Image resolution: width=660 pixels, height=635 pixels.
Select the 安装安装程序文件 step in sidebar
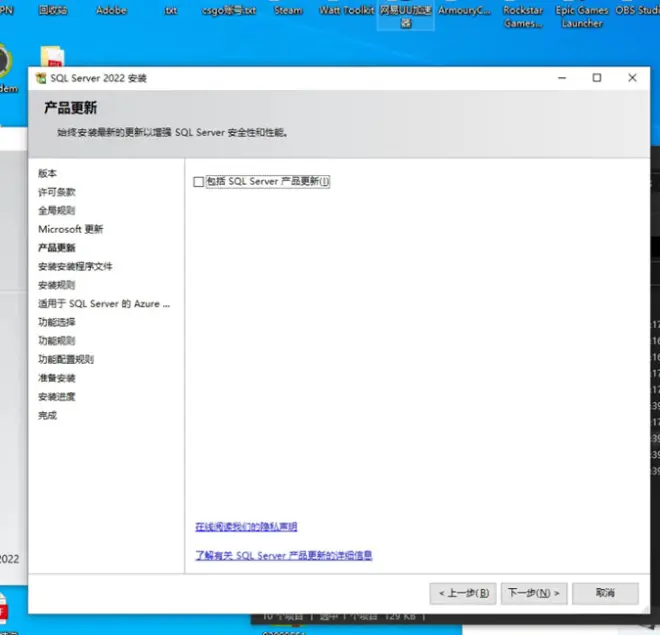(x=75, y=266)
